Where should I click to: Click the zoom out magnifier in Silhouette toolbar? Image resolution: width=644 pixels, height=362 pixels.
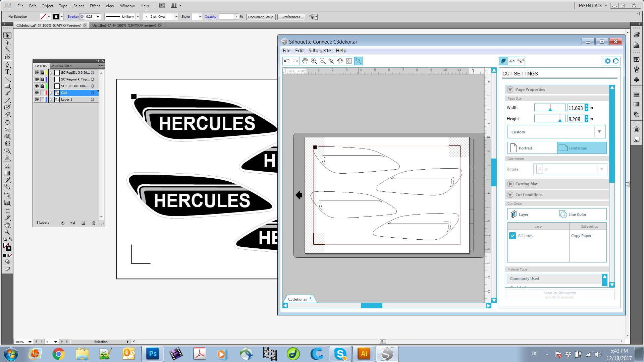(322, 61)
